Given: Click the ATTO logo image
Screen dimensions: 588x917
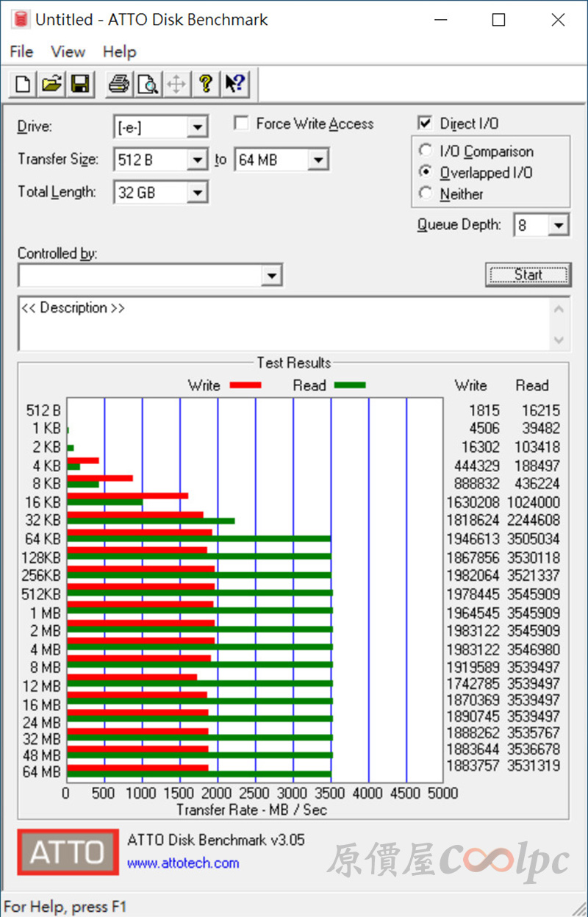Looking at the screenshot, I should 68,852.
